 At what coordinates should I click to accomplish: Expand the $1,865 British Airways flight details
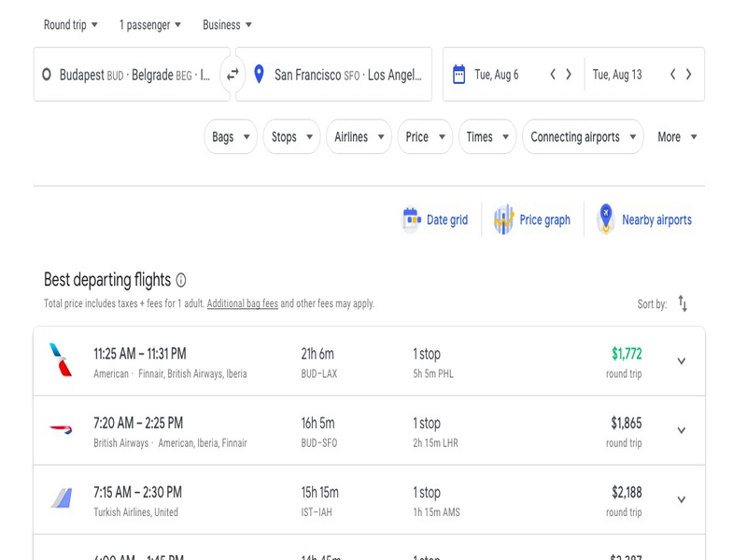682,430
